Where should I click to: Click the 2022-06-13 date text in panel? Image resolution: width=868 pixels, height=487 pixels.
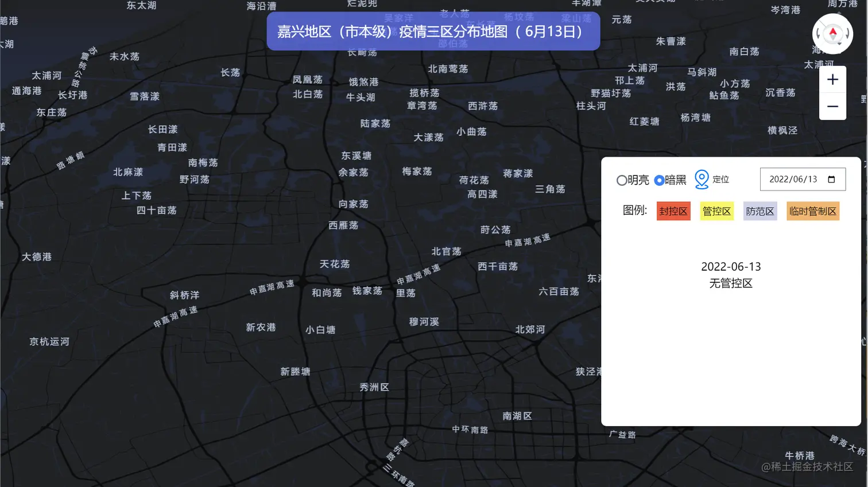731,267
